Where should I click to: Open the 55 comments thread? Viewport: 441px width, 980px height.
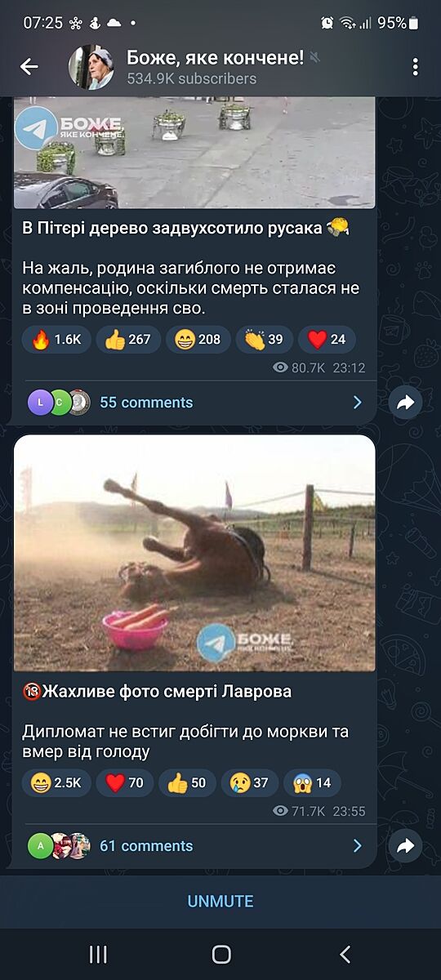194,403
